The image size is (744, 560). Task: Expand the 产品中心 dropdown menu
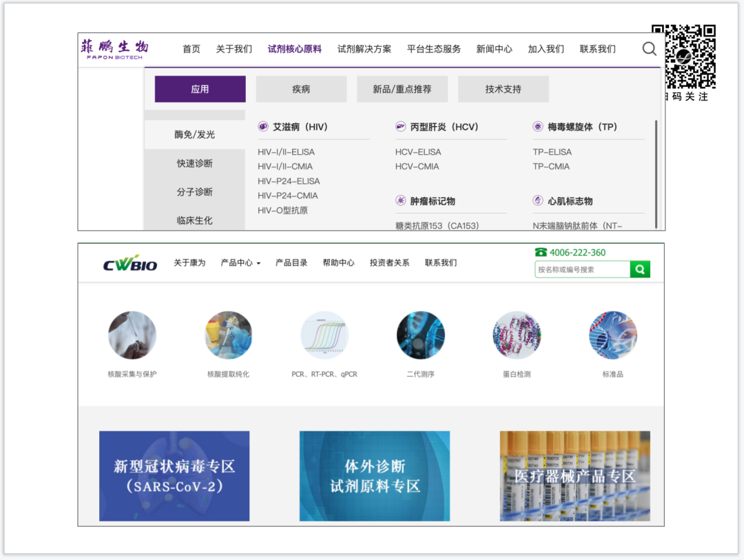click(x=240, y=262)
